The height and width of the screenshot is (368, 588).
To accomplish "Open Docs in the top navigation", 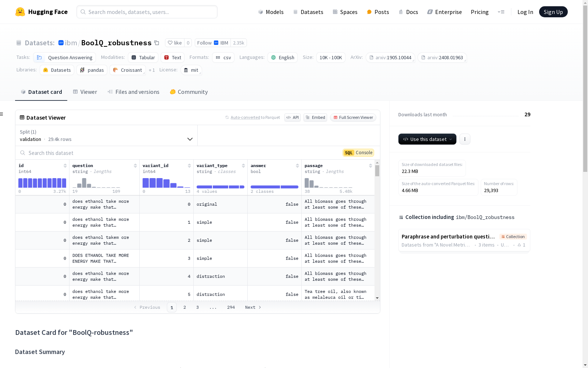I will [408, 12].
